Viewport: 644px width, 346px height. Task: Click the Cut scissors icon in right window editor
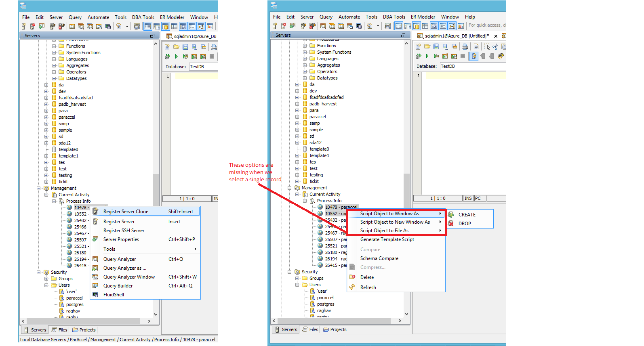[495, 46]
